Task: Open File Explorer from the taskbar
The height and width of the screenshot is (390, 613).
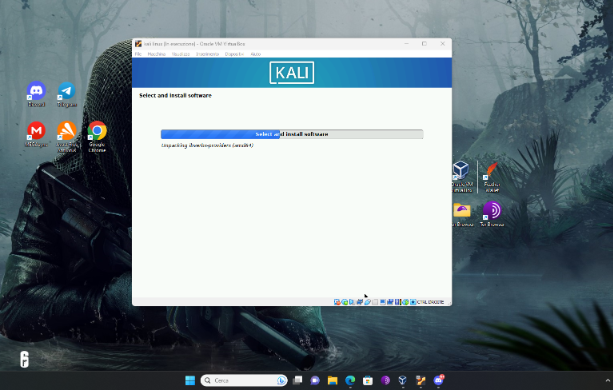Action: [x=332, y=380]
